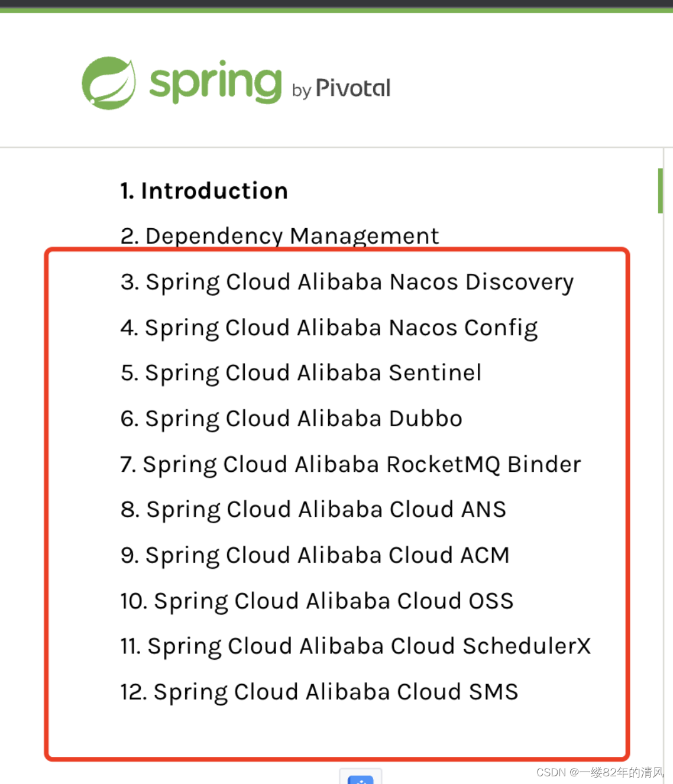Open Spring Cloud Alibaba Dubbo
673x784 pixels.
[290, 419]
